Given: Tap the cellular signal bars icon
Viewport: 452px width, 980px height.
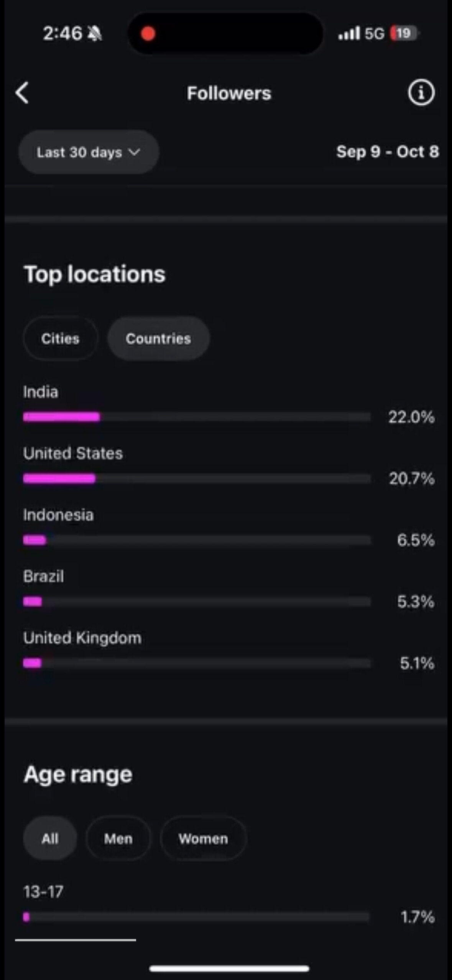Looking at the screenshot, I should (349, 33).
